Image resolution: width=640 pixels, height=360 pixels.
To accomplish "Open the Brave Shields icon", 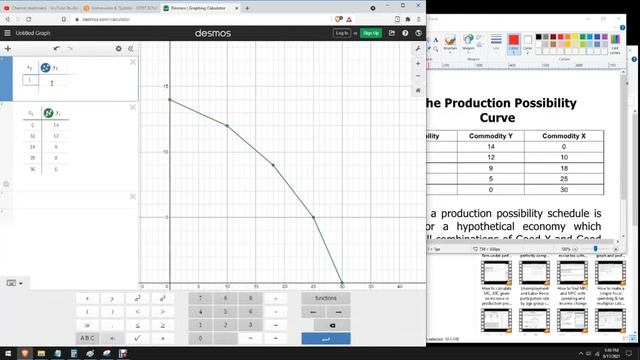I will pyautogui.click(x=338, y=19).
